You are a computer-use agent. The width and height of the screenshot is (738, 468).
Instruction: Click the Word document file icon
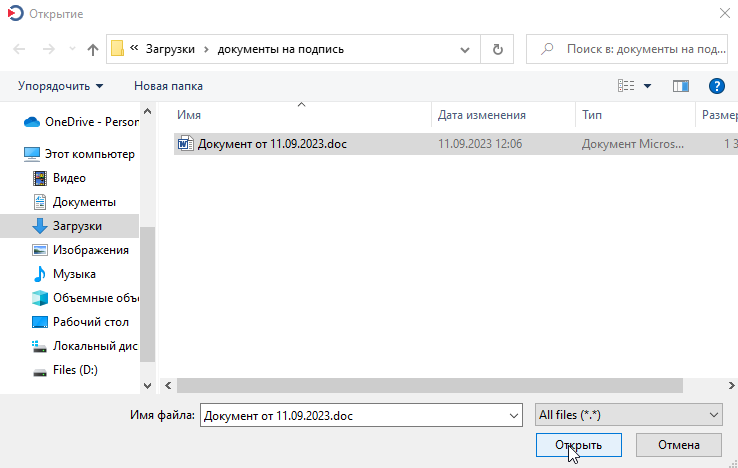tap(184, 144)
